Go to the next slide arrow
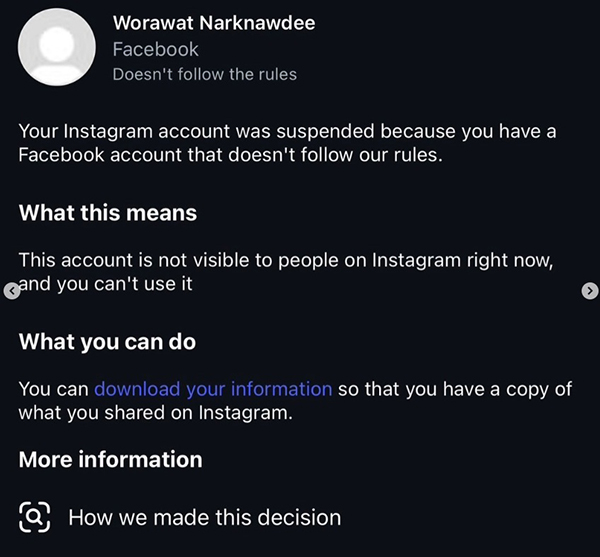The image size is (600, 557). pyautogui.click(x=589, y=290)
